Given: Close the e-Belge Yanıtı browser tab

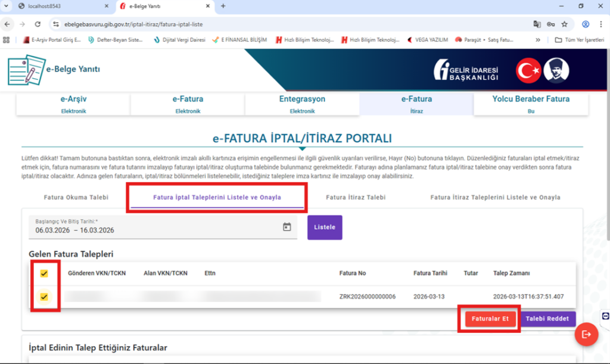Looking at the screenshot, I should [x=208, y=6].
